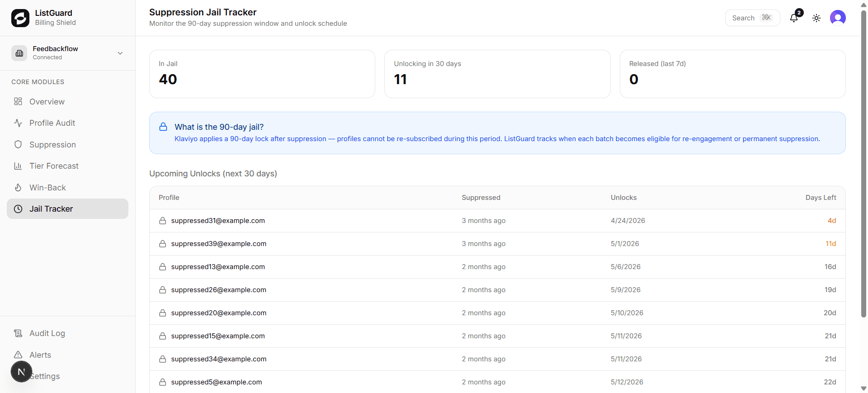Click the Profile column header
The width and height of the screenshot is (868, 393).
tap(169, 198)
